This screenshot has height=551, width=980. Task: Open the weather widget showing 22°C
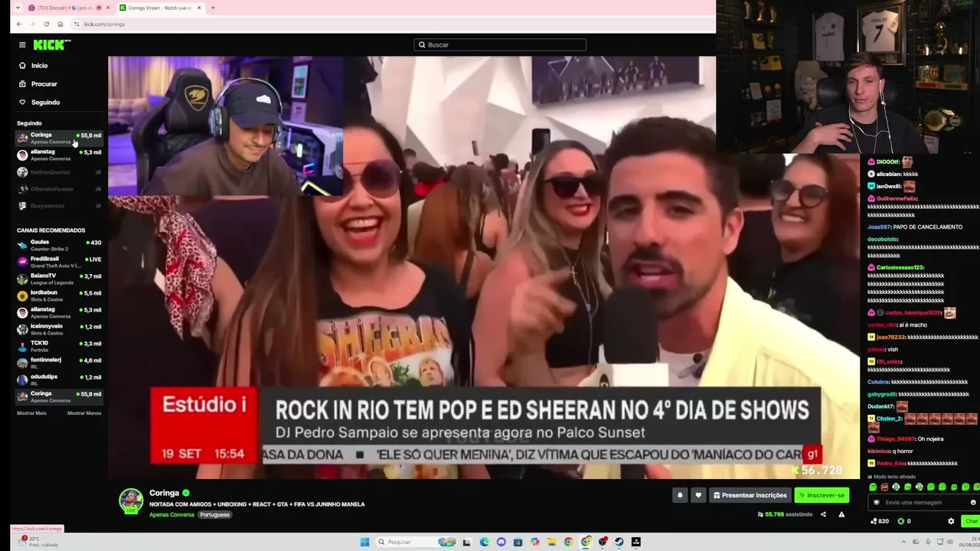38,542
